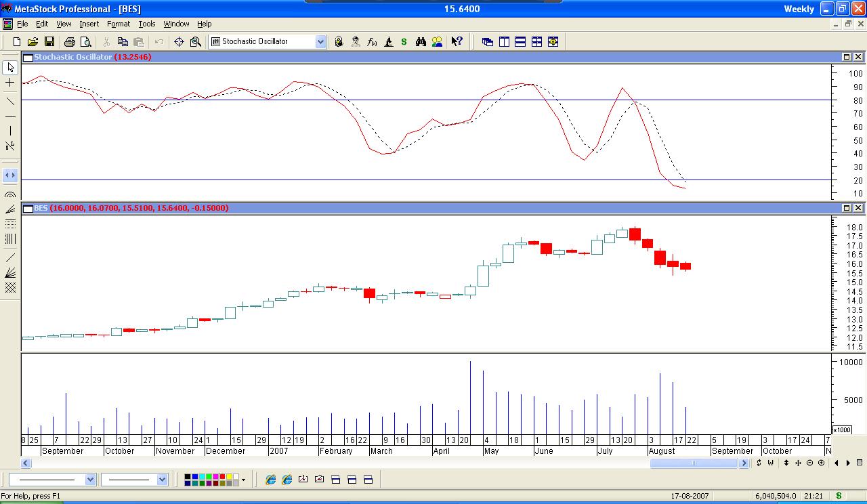
Task: Open the Format menu
Action: [119, 24]
